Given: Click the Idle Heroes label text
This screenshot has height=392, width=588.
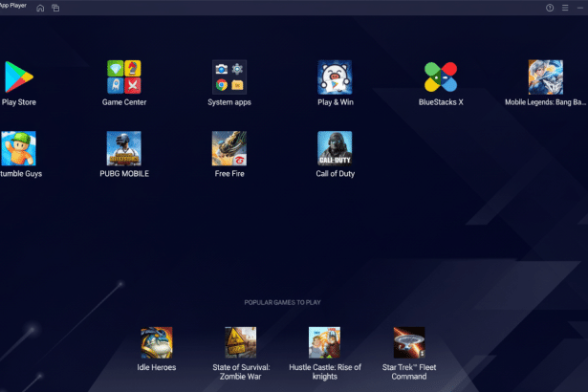Looking at the screenshot, I should (157, 367).
